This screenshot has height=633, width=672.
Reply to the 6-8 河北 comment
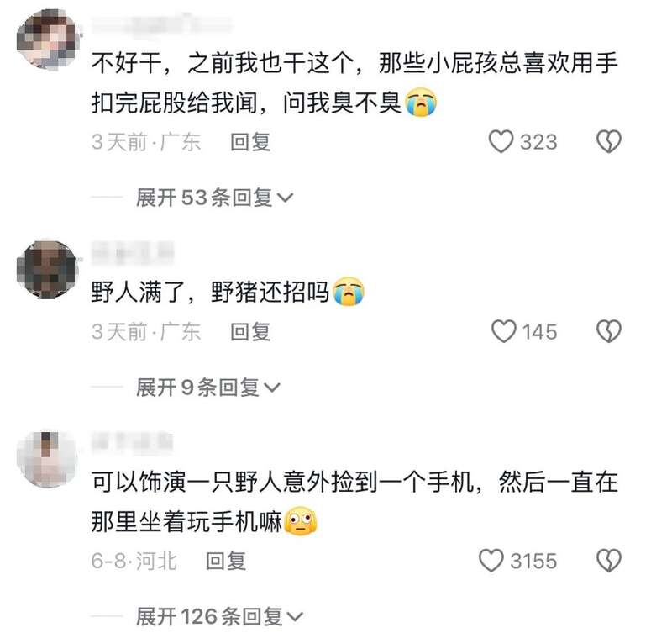point(226,561)
